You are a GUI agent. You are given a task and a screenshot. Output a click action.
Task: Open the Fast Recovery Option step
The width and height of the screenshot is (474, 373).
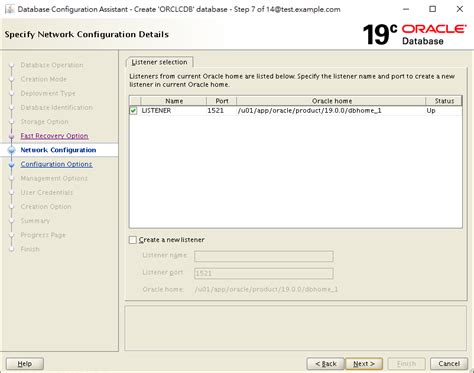point(54,136)
